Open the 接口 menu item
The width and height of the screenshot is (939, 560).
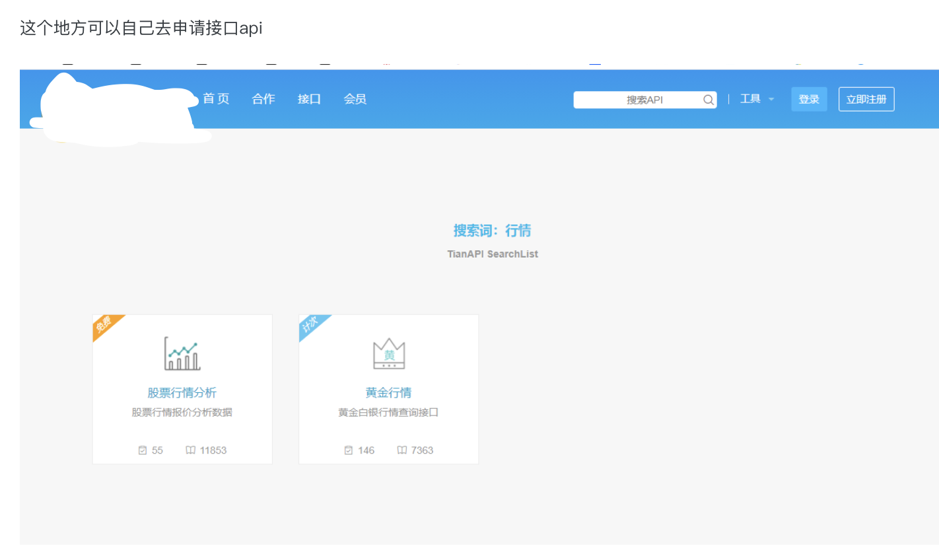pyautogui.click(x=309, y=99)
